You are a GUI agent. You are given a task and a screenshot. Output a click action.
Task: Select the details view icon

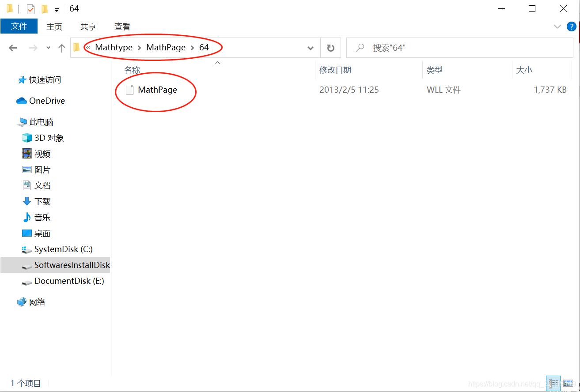pyautogui.click(x=553, y=383)
